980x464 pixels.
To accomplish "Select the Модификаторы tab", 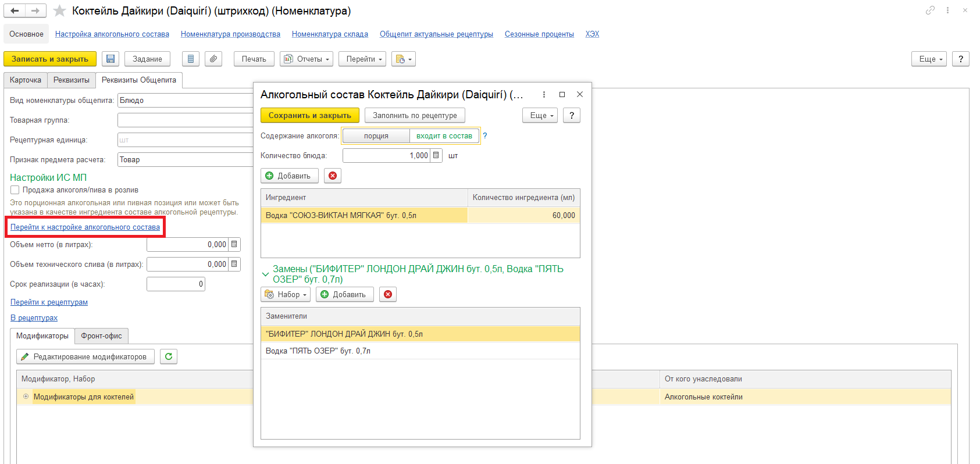I will click(42, 335).
